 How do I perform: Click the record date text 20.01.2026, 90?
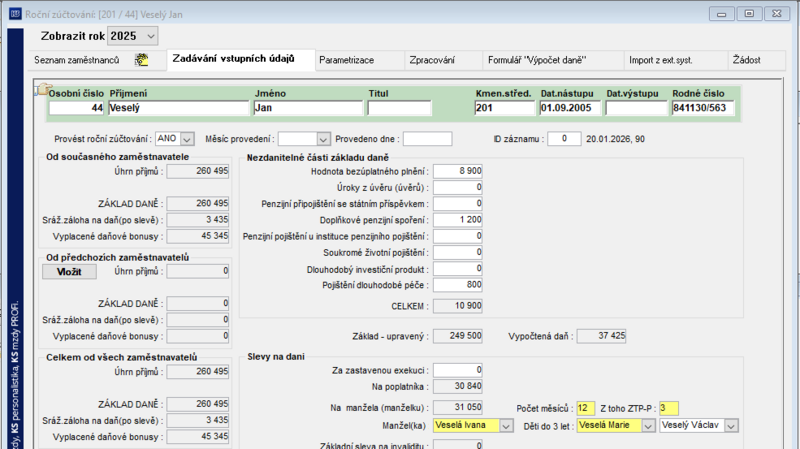coord(615,139)
